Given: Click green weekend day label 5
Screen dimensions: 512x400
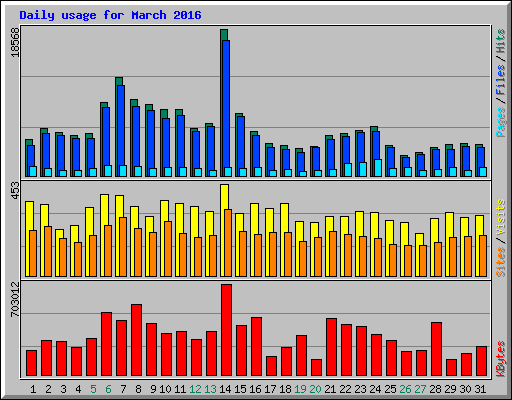Looking at the screenshot, I should [93, 389].
